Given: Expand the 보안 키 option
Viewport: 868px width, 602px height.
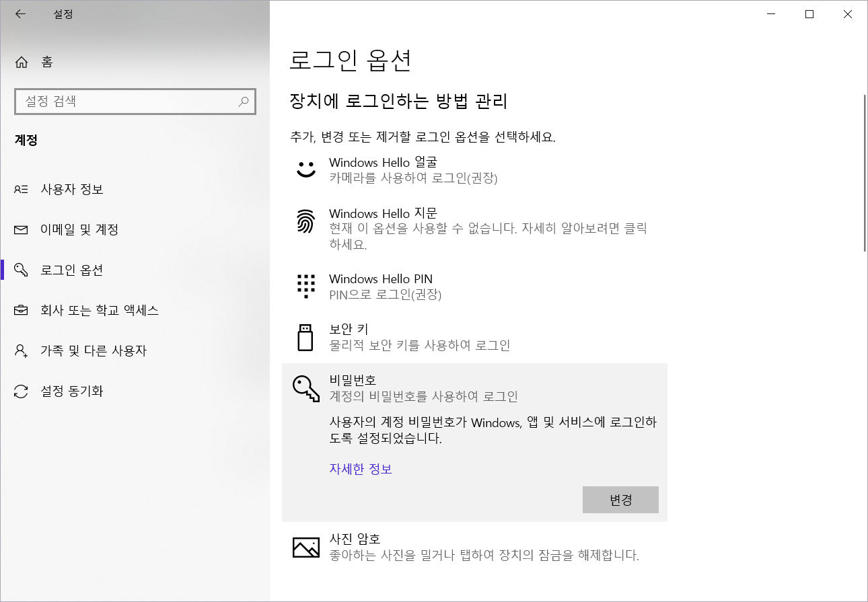Looking at the screenshot, I should click(474, 338).
